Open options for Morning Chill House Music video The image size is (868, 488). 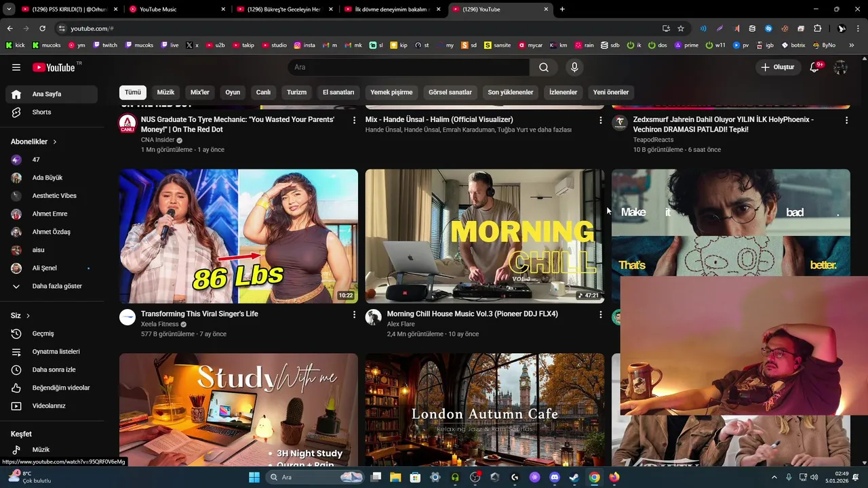coord(600,314)
